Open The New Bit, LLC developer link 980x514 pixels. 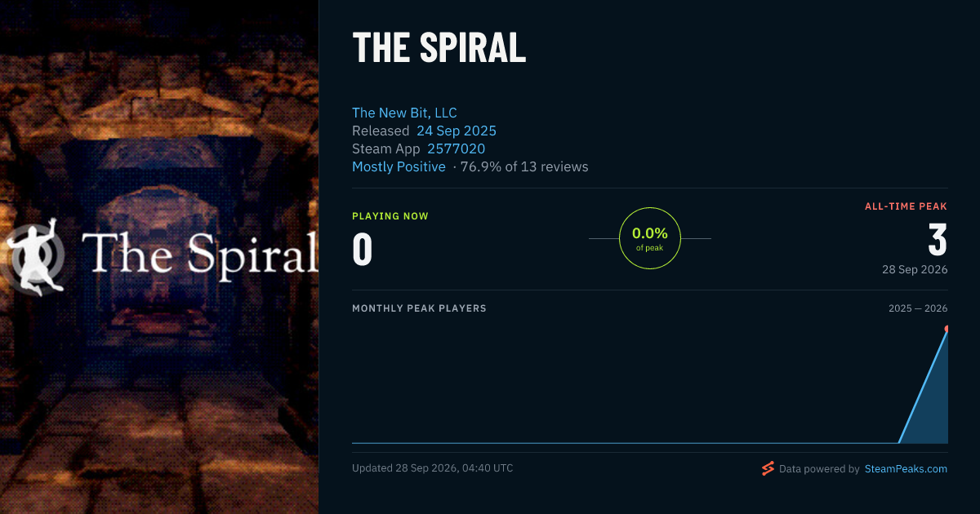[404, 113]
